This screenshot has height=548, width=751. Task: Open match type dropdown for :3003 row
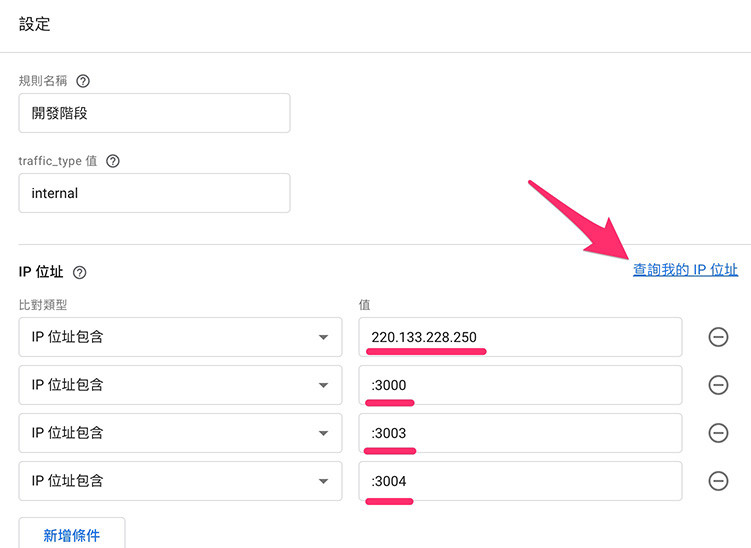(x=180, y=433)
